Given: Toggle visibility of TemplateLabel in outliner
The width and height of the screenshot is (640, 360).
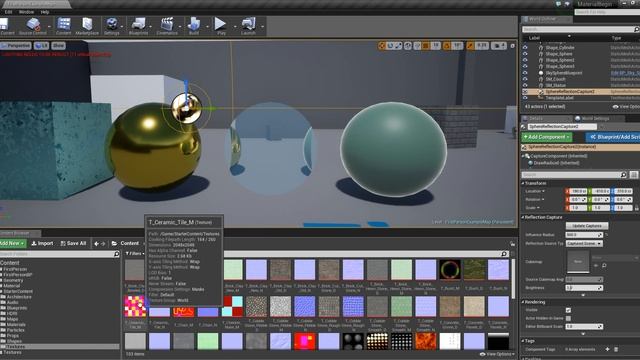Looking at the screenshot, I should (x=525, y=98).
